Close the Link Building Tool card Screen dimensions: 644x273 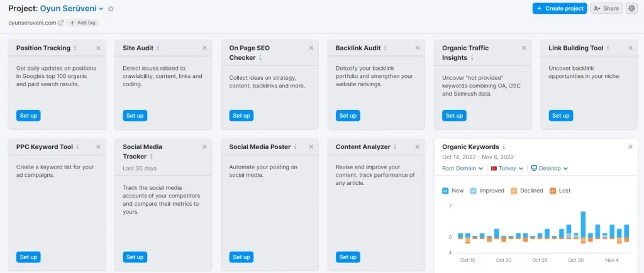tap(630, 48)
